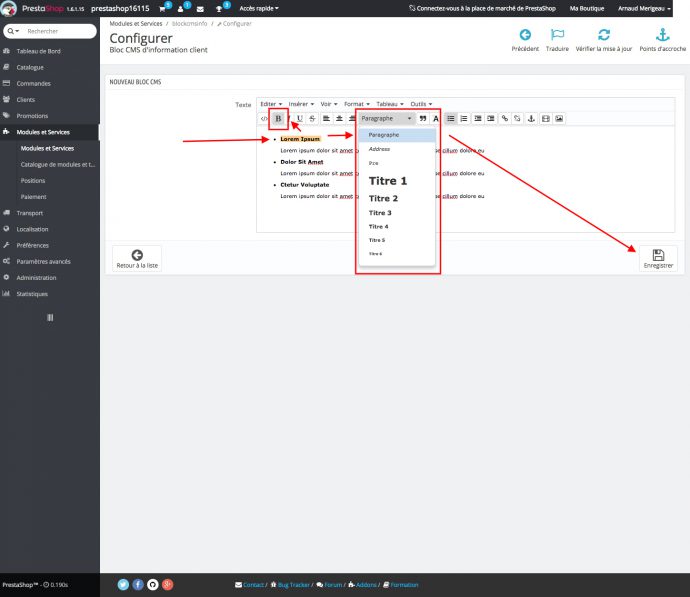Insert an anchor in the editor
The height and width of the screenshot is (597, 690).
[x=531, y=118]
